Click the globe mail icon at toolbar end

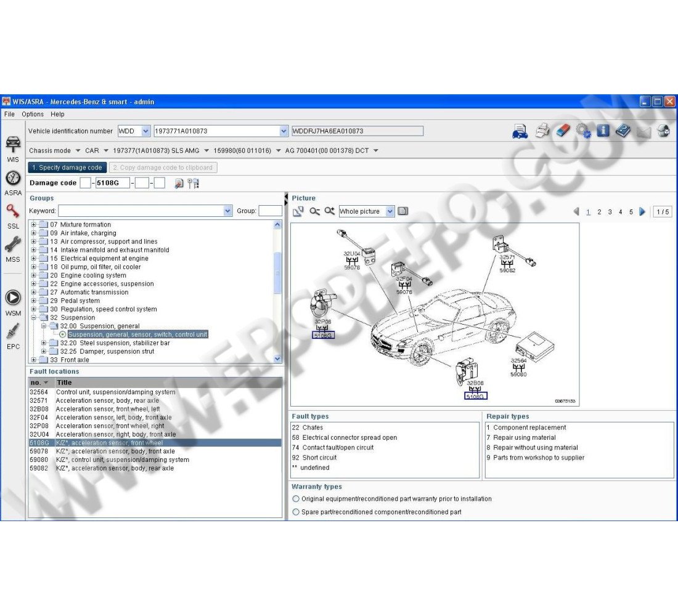click(x=663, y=131)
